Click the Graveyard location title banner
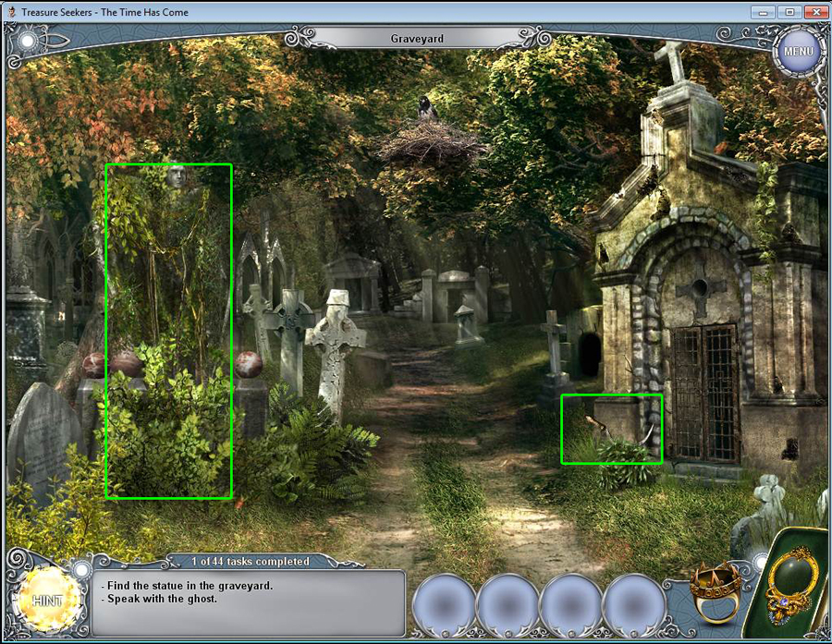 point(418,39)
